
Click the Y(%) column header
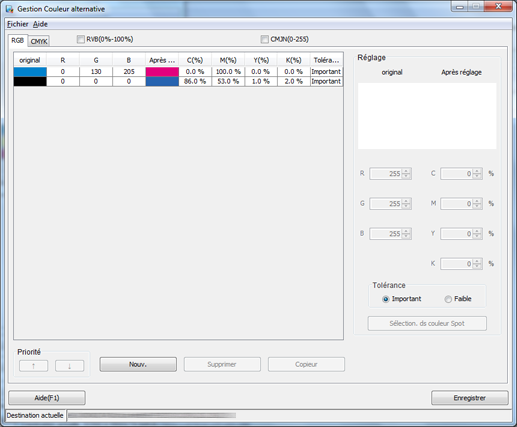coord(261,60)
